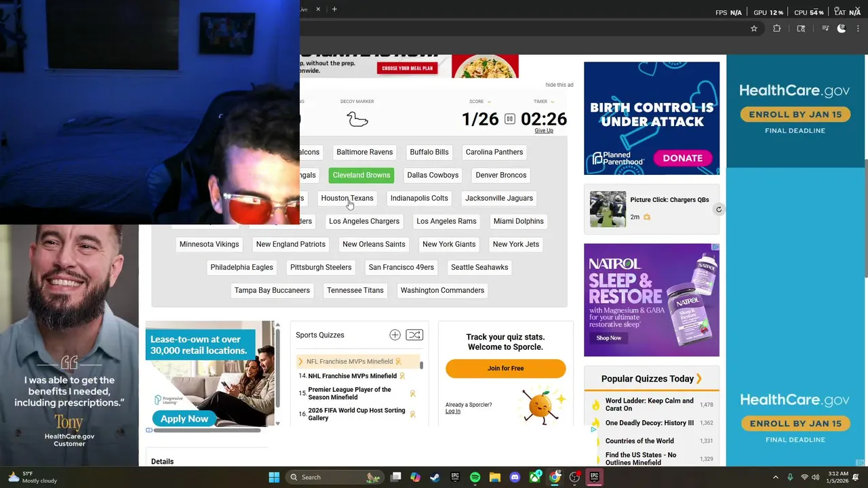Select Indianapolis Colts answer
The height and width of the screenshot is (488, 868).
coord(419,198)
